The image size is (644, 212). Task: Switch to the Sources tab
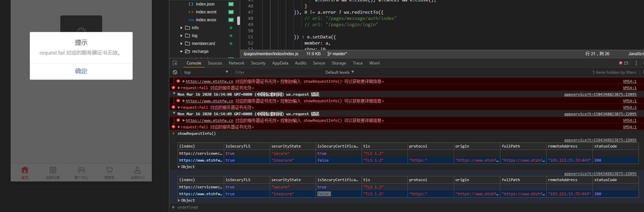click(x=215, y=63)
